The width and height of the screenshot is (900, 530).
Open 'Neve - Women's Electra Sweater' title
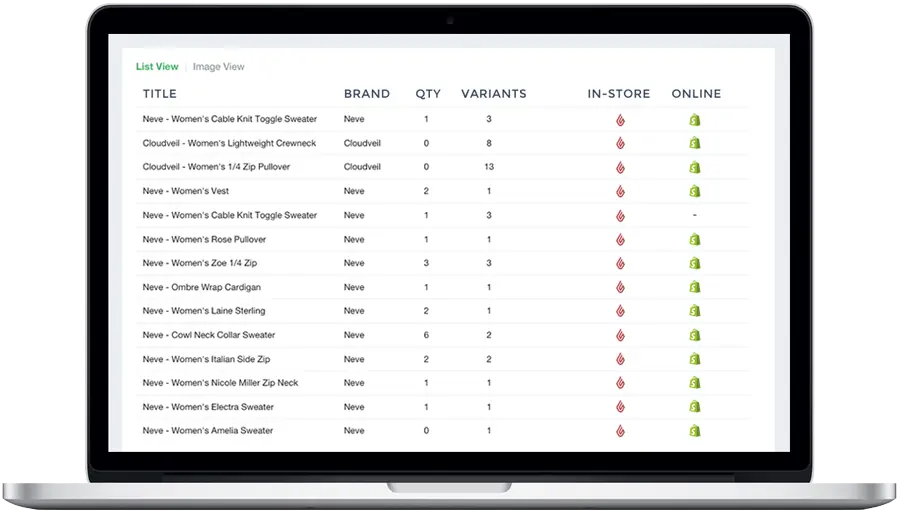pyautogui.click(x=208, y=407)
